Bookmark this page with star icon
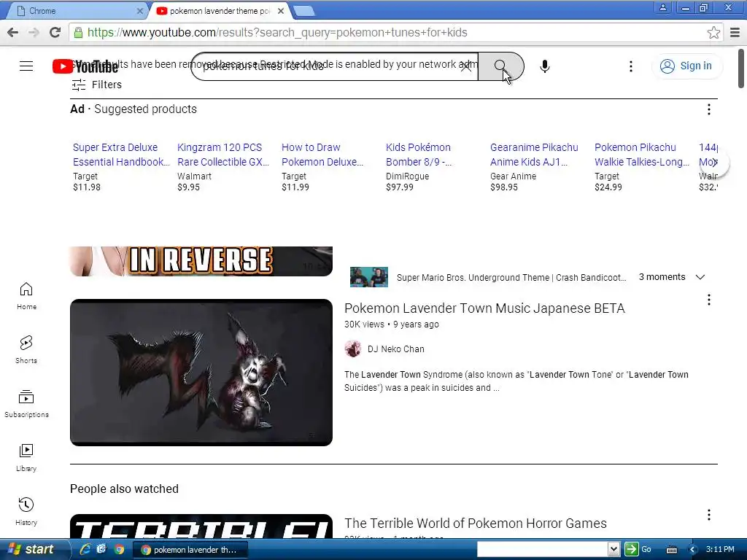The width and height of the screenshot is (747, 560). 713,32
